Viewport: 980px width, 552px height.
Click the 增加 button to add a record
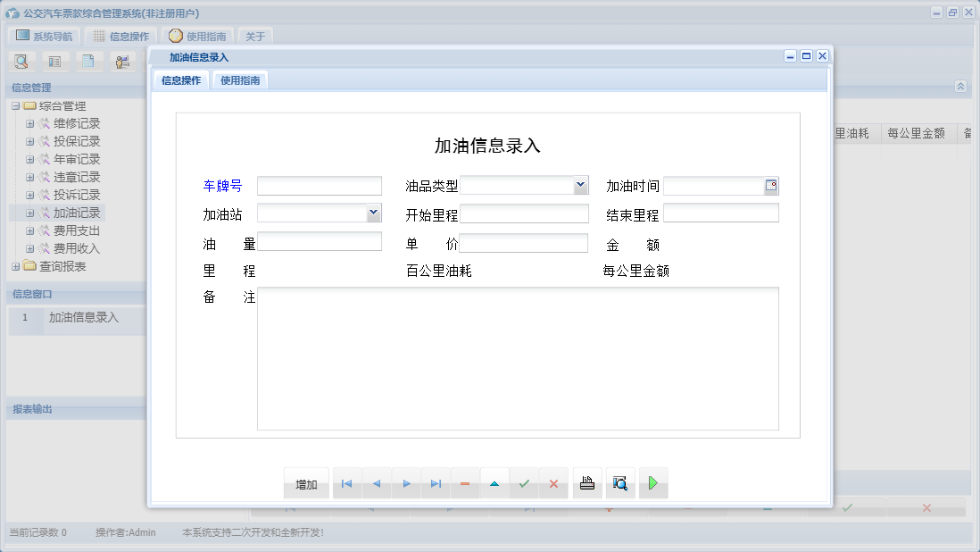click(306, 482)
